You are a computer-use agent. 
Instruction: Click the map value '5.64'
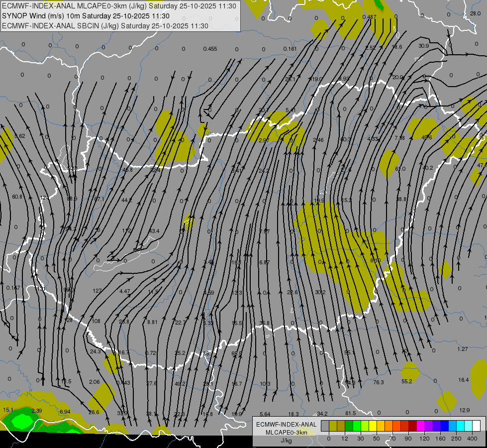pyautogui.click(x=265, y=414)
